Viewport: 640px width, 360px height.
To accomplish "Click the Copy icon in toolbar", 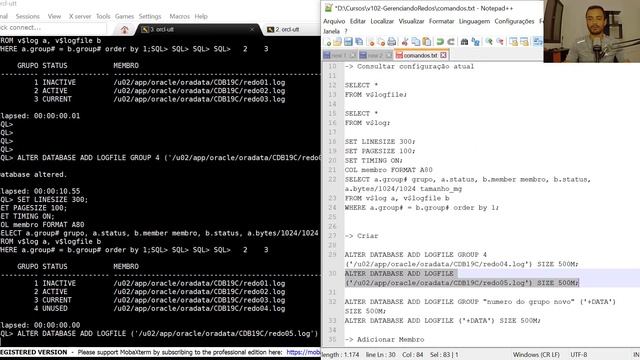I will (416, 42).
